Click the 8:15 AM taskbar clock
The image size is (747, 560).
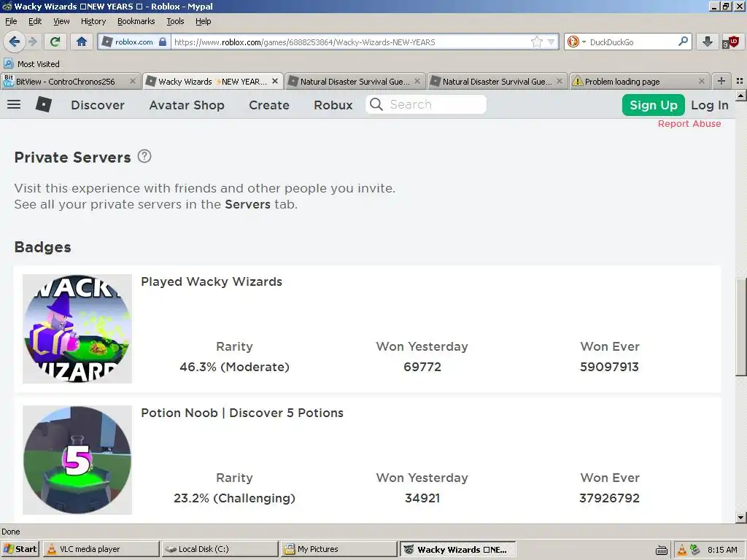722,550
